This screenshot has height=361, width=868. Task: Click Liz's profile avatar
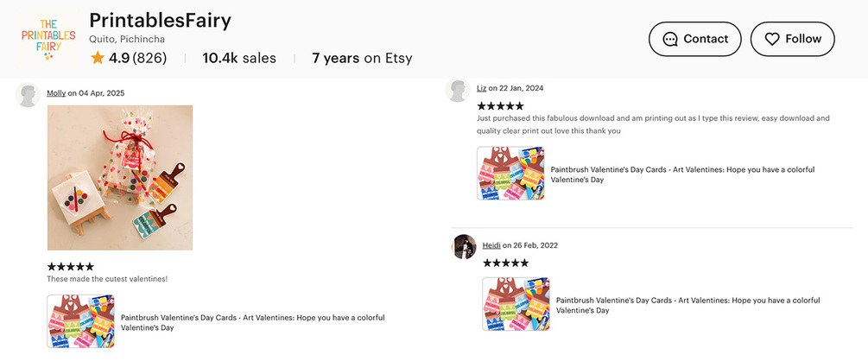pos(458,89)
